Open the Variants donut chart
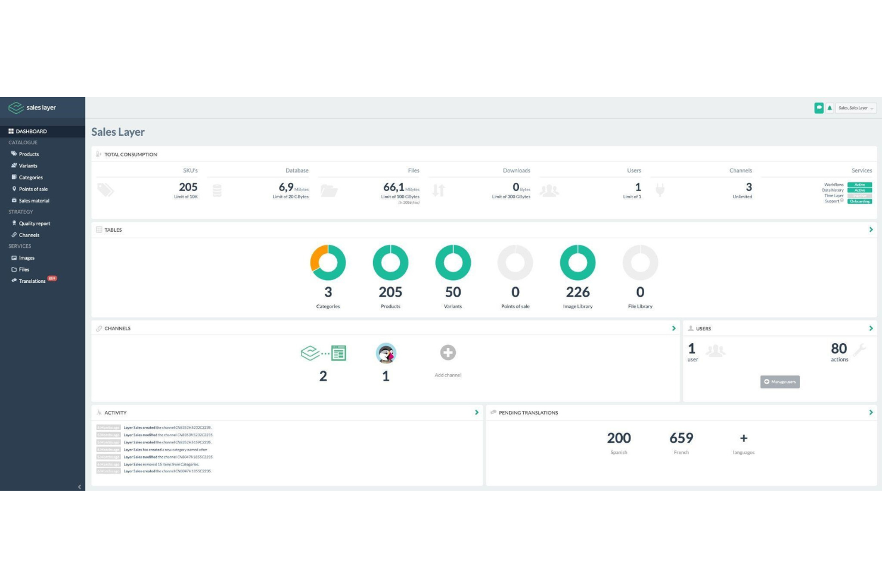Viewport: 882px width, 588px height. point(453,262)
